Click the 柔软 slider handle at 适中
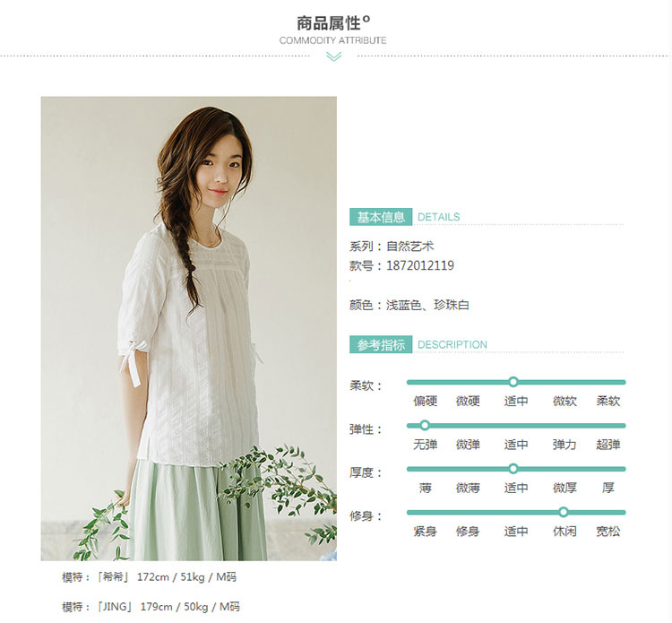 pyautogui.click(x=513, y=382)
